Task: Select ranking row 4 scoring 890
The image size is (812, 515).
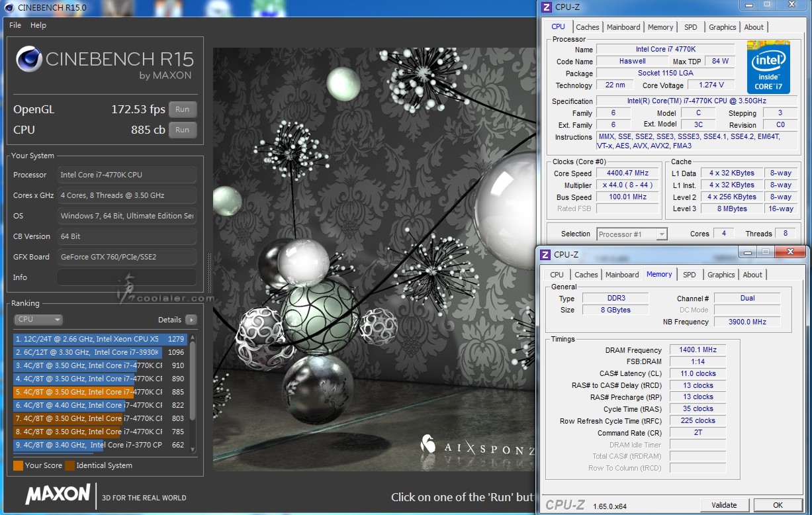Action: [100, 379]
